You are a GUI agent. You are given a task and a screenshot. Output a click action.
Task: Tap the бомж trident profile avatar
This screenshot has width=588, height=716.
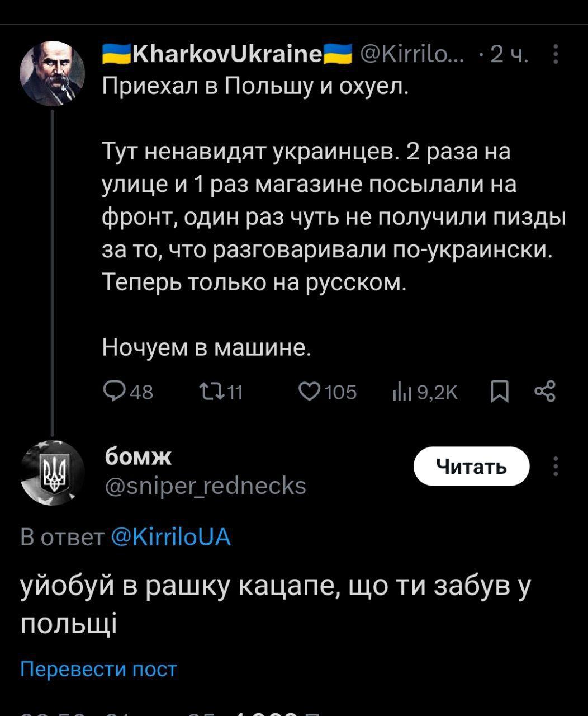pyautogui.click(x=52, y=473)
